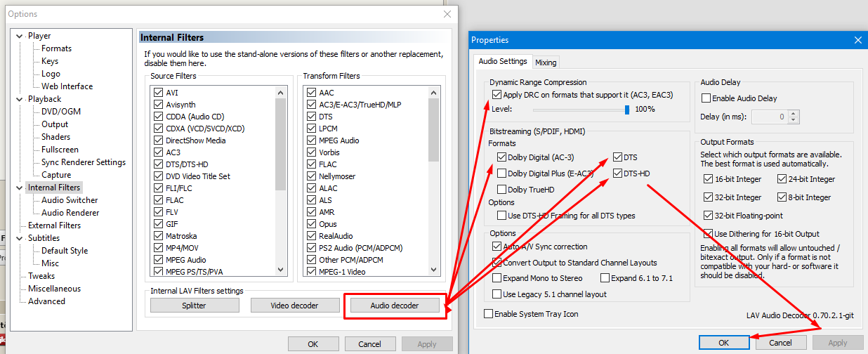Click the Delay (in ms) input field
This screenshot has height=354, width=868.
pyautogui.click(x=770, y=117)
